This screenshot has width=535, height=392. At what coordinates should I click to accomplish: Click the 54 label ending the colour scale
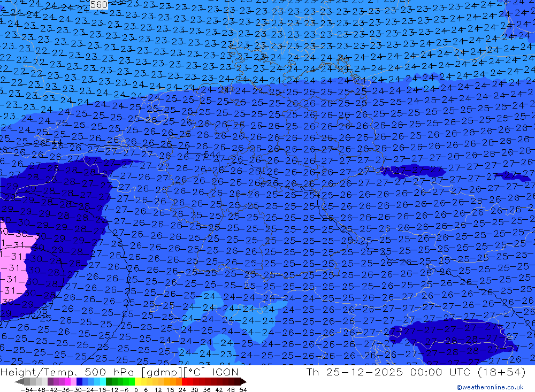point(243,390)
